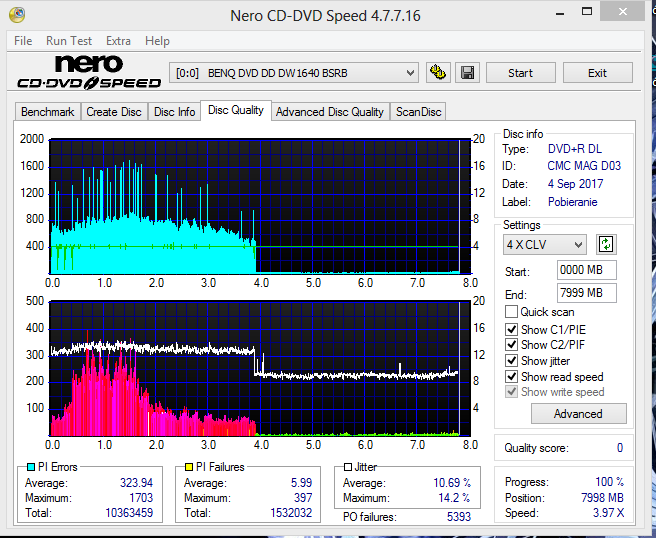656x538 pixels.
Task: Switch to the ScanDisc tab
Action: [x=418, y=112]
